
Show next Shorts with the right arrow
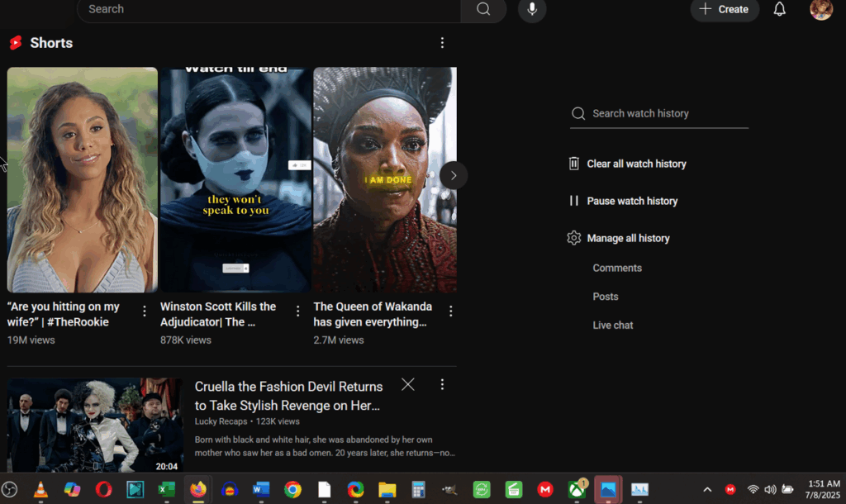[454, 175]
